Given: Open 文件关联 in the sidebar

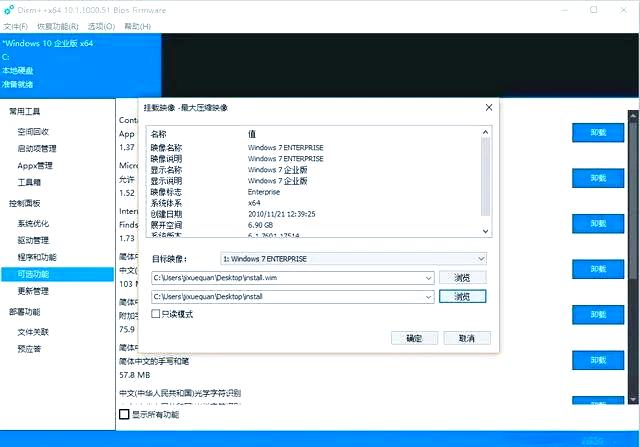Looking at the screenshot, I should [x=33, y=332].
